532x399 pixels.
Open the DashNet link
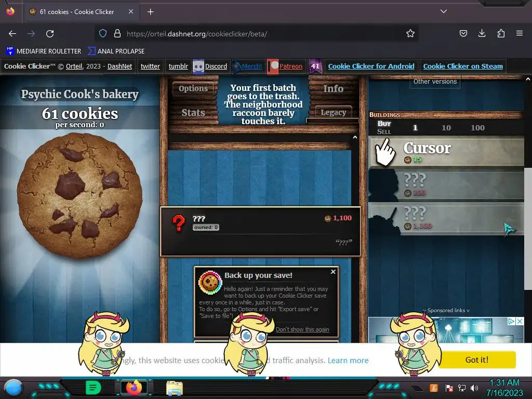point(120,66)
